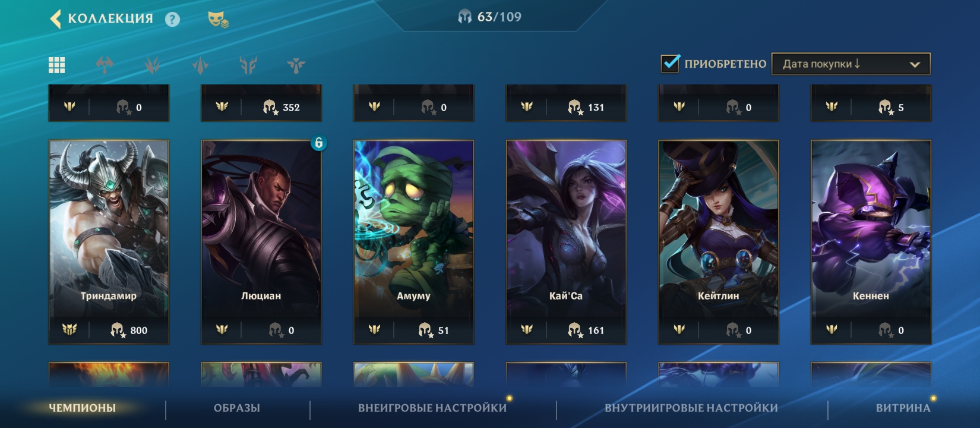
Task: Open the Кеннен champion card
Action: point(871,242)
